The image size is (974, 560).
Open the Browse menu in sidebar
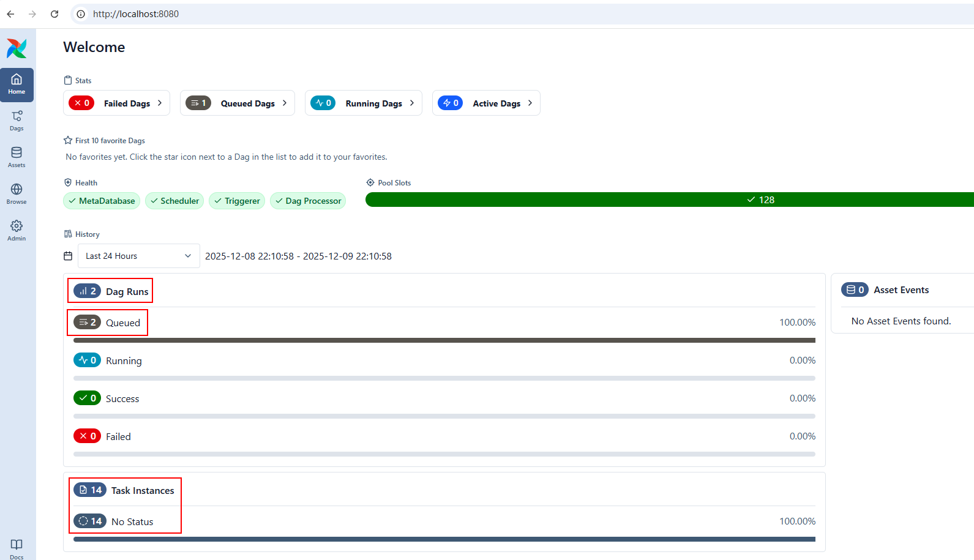tap(17, 195)
